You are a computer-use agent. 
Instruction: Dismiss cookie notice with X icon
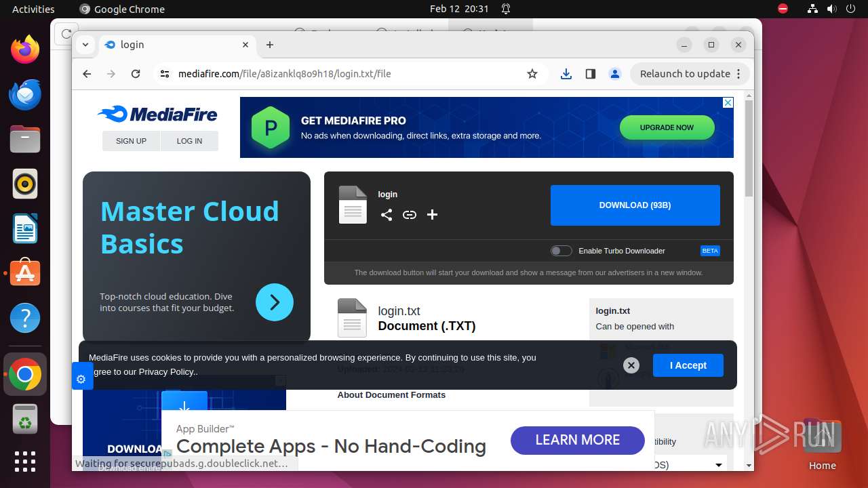click(631, 365)
